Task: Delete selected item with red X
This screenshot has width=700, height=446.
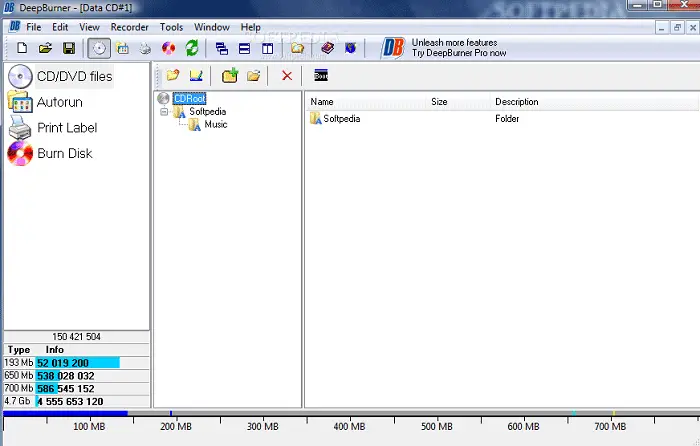Action: coord(287,76)
